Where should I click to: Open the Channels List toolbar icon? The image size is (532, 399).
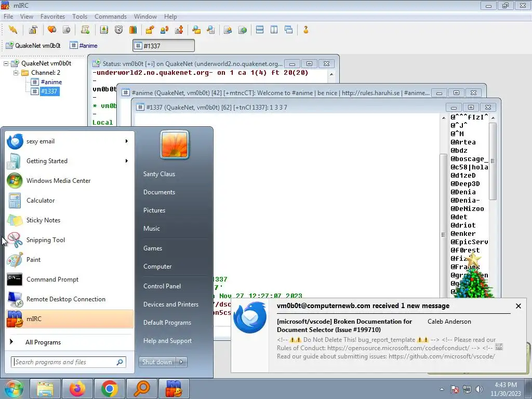[66, 30]
